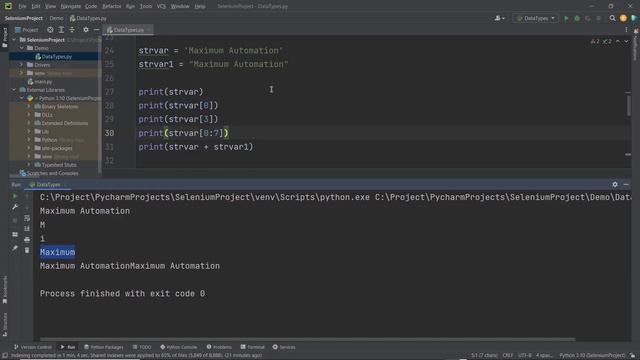Collapse Python 3.10 interpreter node
Screen dimensions: 640x360
[22, 98]
